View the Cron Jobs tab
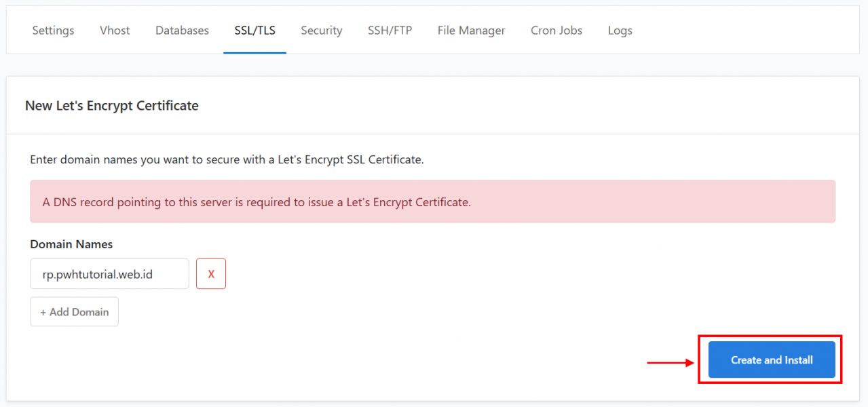The height and width of the screenshot is (407, 868). (x=556, y=31)
